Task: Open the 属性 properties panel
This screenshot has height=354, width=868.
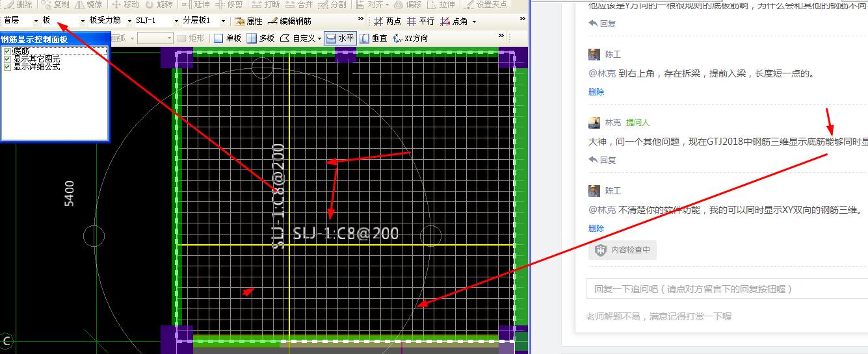Action: click(x=248, y=21)
